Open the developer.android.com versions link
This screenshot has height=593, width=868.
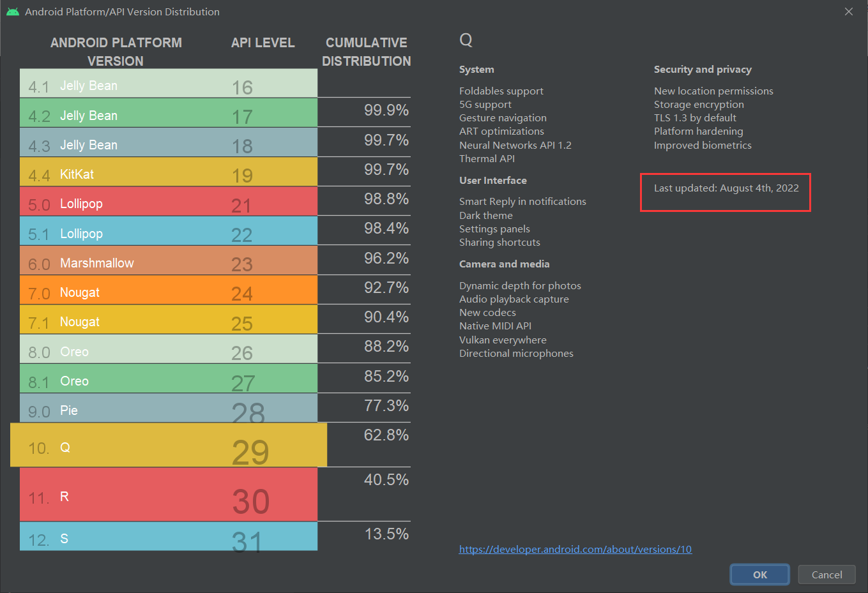575,549
